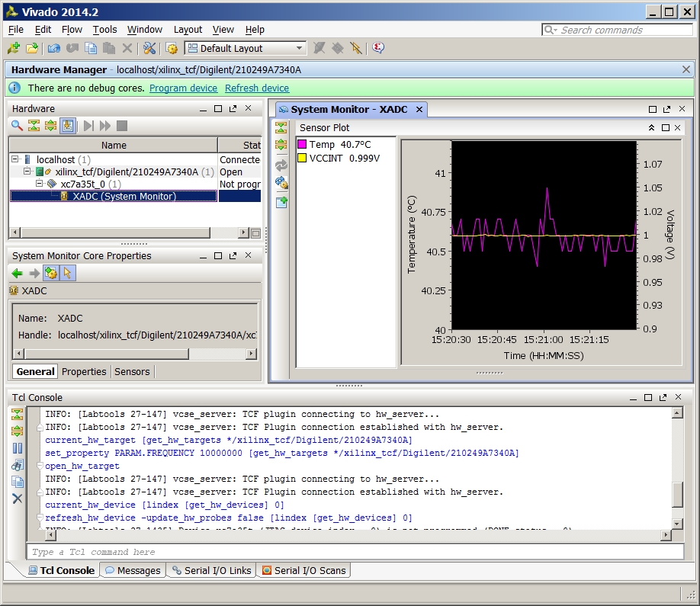Open Project Settings wrench icon

(x=149, y=48)
